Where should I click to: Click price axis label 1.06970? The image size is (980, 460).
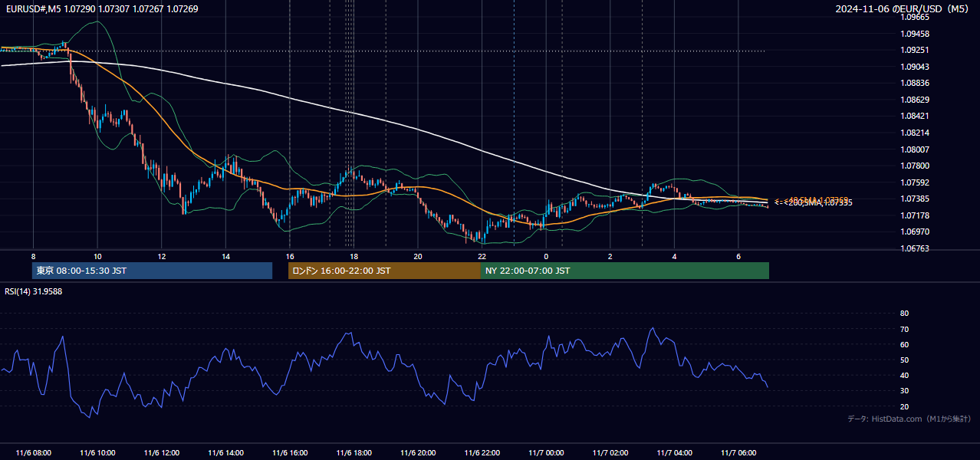pyautogui.click(x=915, y=232)
